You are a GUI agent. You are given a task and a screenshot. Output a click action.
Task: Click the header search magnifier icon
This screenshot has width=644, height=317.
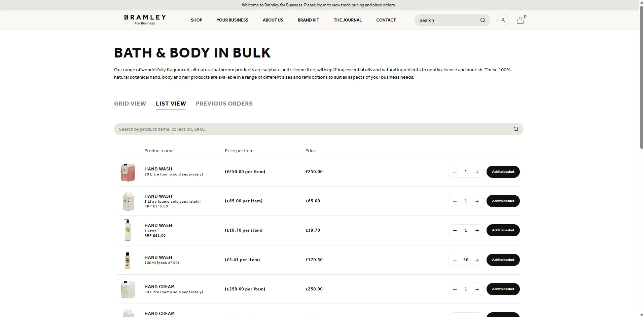tap(483, 20)
